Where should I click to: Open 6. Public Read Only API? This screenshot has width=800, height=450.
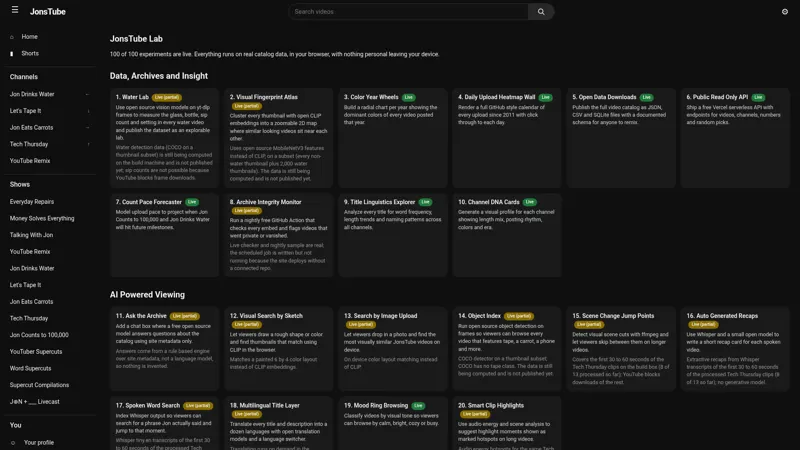735,138
